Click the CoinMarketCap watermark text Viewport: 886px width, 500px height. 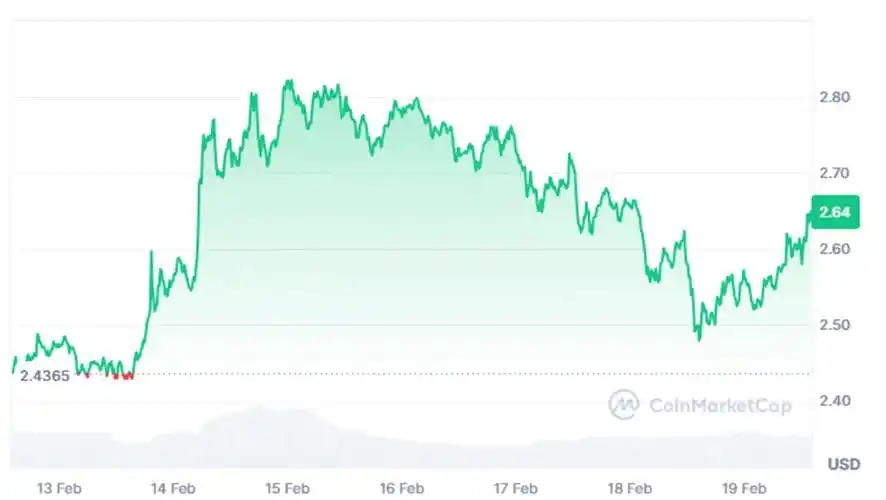tap(719, 405)
